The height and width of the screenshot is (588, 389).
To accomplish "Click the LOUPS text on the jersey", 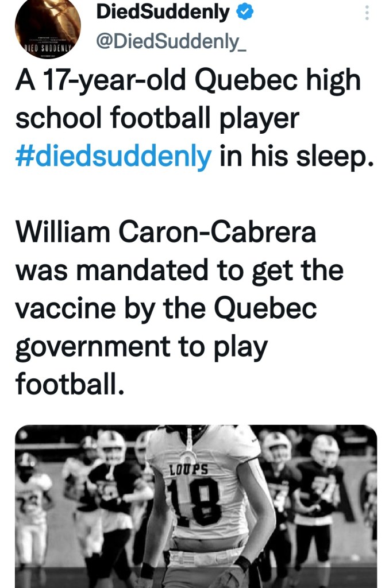I will [188, 468].
